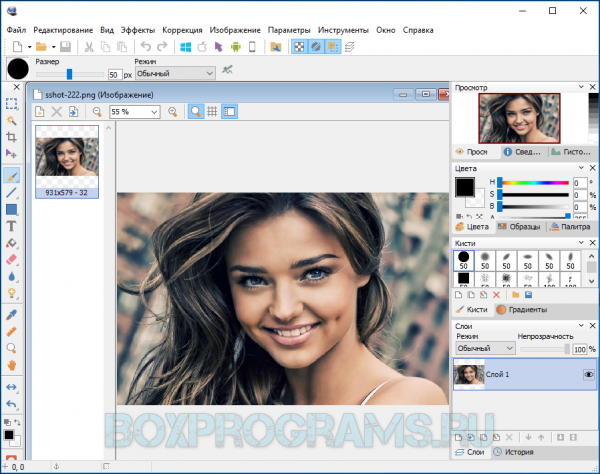Screen dimensions: 600x474
Task: Click the undo arrow in main toolbar
Action: pyautogui.click(x=146, y=47)
